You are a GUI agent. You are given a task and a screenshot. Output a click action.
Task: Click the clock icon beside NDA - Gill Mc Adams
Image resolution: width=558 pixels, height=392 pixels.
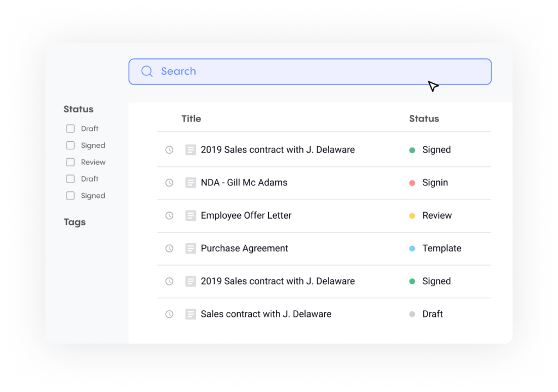pyautogui.click(x=169, y=183)
